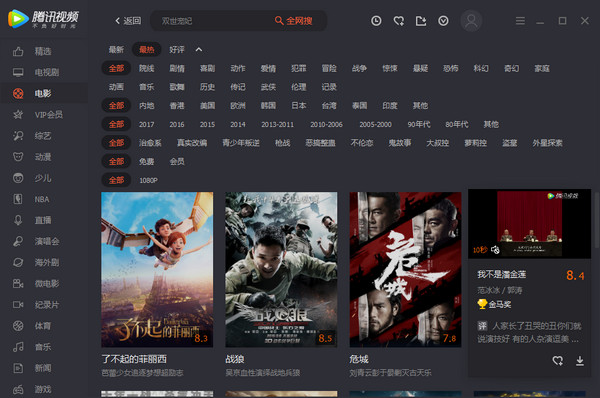Image resolution: width=600 pixels, height=398 pixels.
Task: Click 了不起的菲丽西 title link
Action: tap(134, 359)
